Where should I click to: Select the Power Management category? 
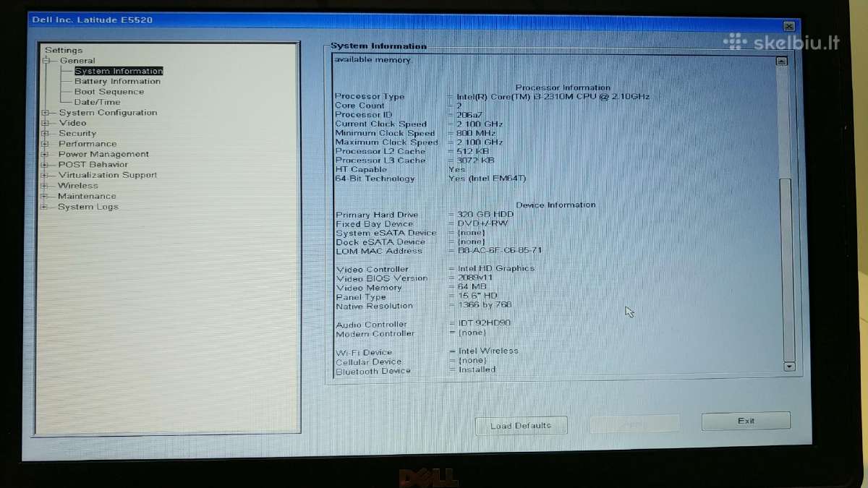(x=103, y=154)
